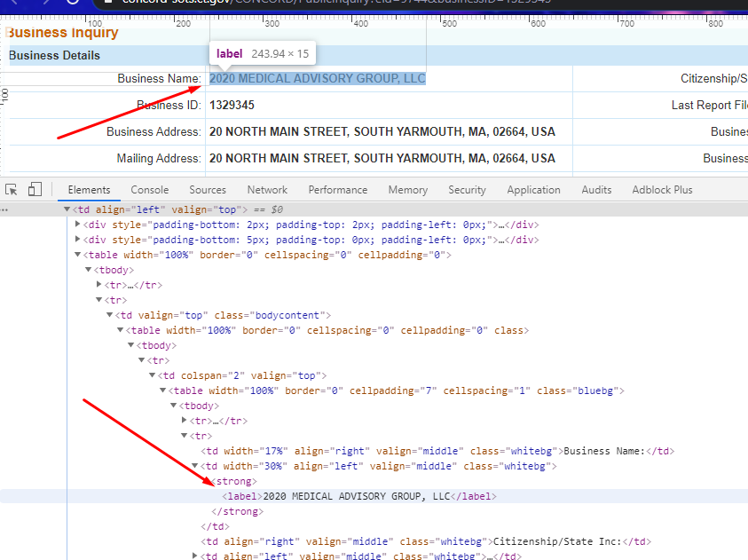Select the td width="17%" Business Name node
748x560 pixels.
point(437,451)
